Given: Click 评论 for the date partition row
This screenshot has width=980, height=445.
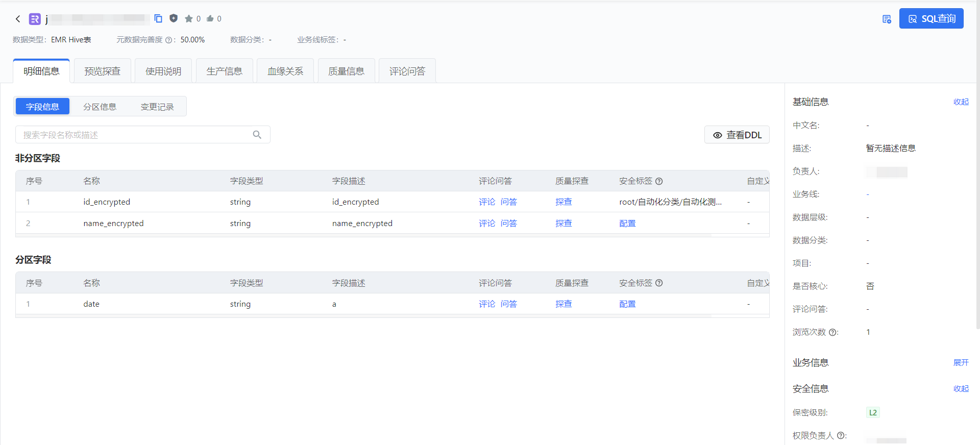Looking at the screenshot, I should tap(487, 304).
